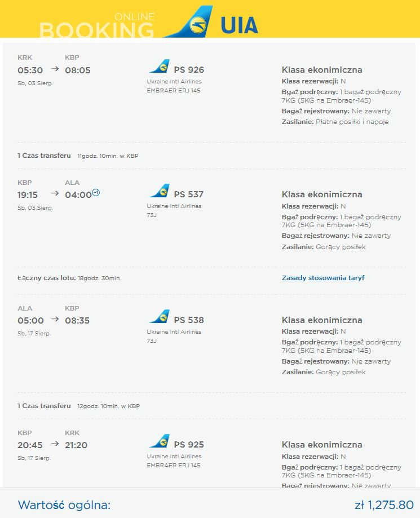Click the arrow between KRK and KBP departure

tap(55, 69)
